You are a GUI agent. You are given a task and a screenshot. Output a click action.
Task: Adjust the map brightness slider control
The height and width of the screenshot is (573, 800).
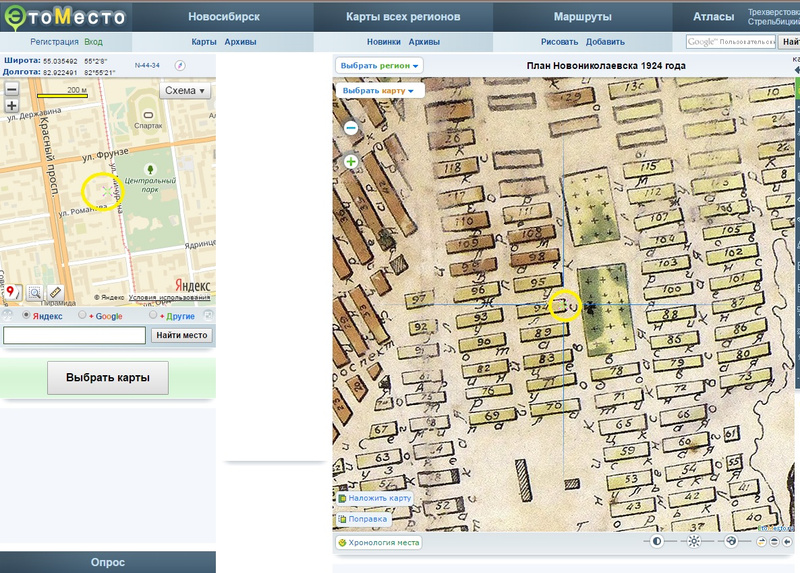click(x=693, y=541)
